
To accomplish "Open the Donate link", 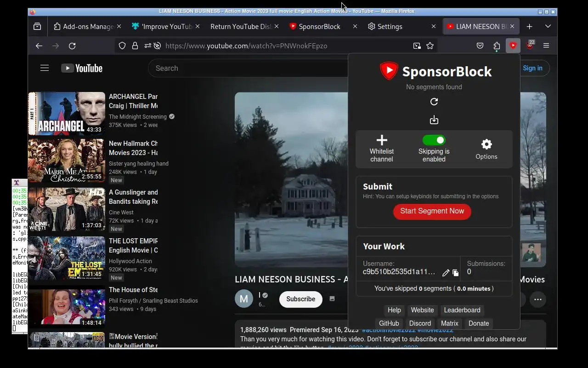I will (x=479, y=323).
